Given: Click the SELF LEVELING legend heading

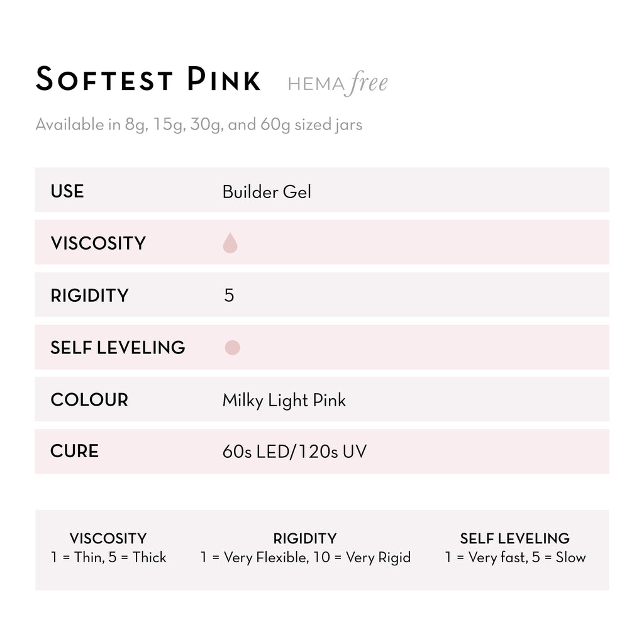Looking at the screenshot, I should click(514, 538).
